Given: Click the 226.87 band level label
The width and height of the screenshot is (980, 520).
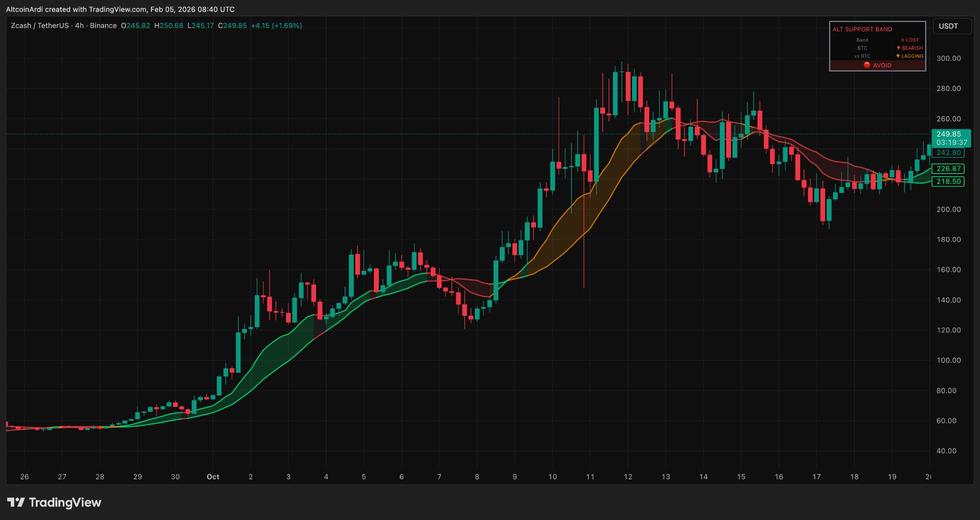Looking at the screenshot, I should click(x=948, y=169).
